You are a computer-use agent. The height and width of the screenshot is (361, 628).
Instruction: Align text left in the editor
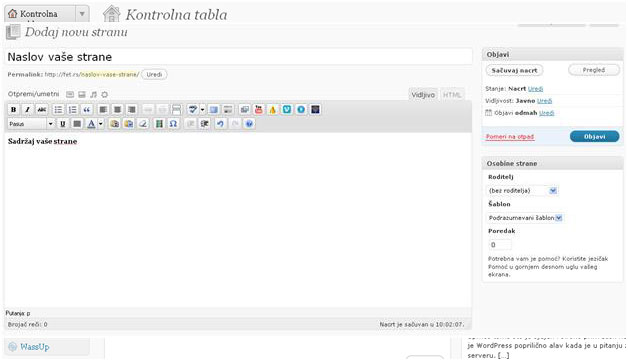tap(103, 109)
